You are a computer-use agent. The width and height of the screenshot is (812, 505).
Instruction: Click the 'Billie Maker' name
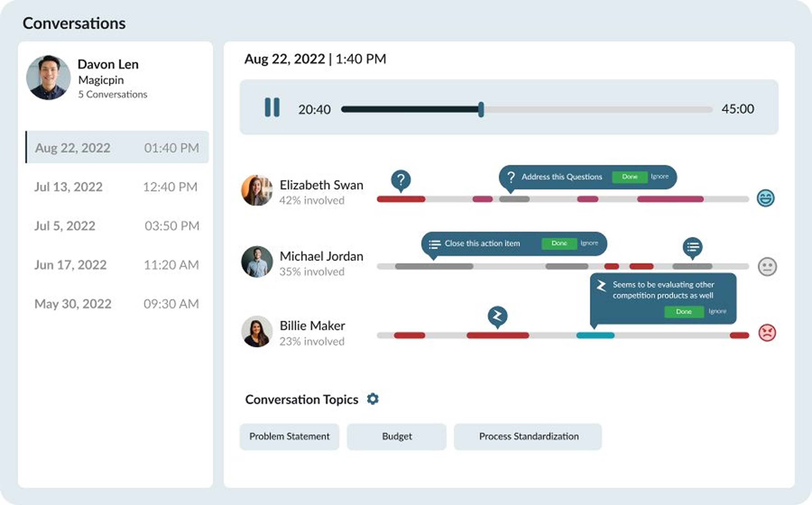tap(312, 326)
